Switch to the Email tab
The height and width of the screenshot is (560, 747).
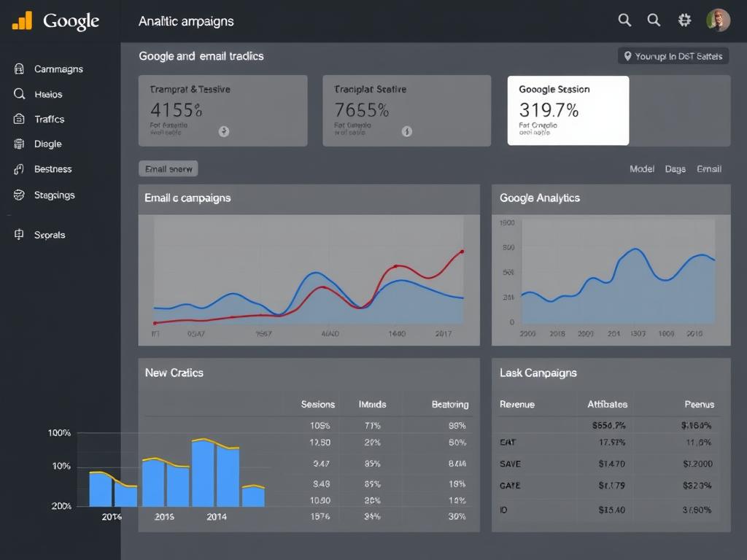point(709,169)
